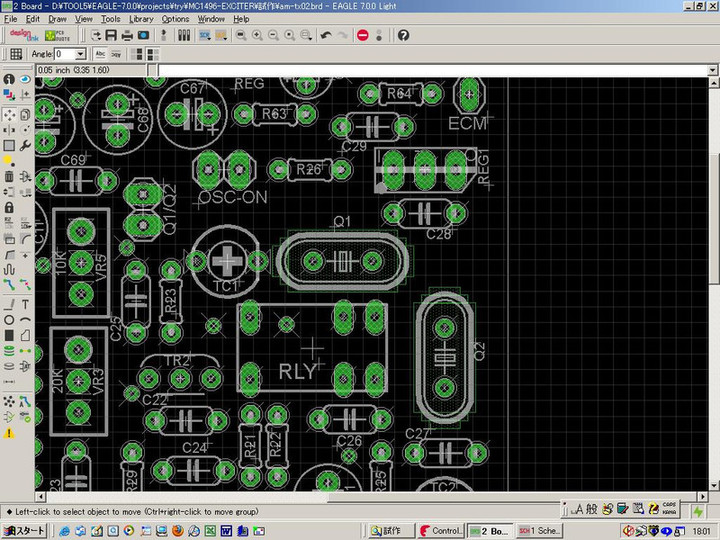
Task: Click the Print icon
Action: (x=127, y=35)
